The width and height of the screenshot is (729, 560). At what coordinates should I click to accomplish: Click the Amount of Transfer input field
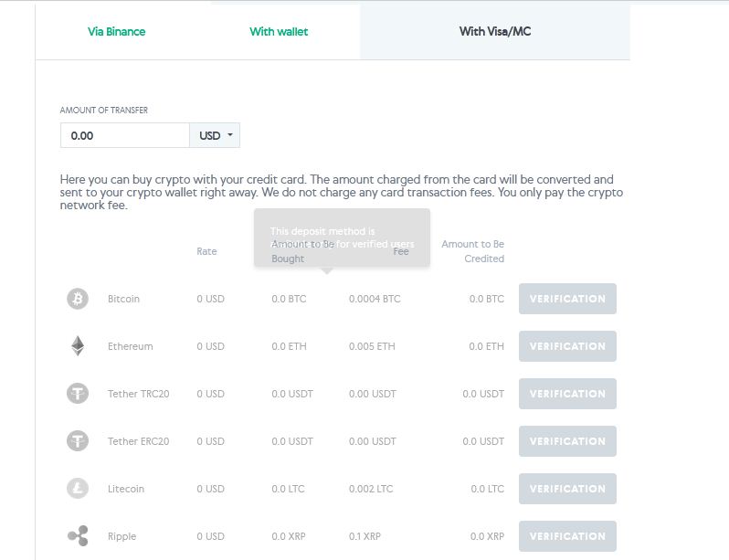[x=124, y=135]
